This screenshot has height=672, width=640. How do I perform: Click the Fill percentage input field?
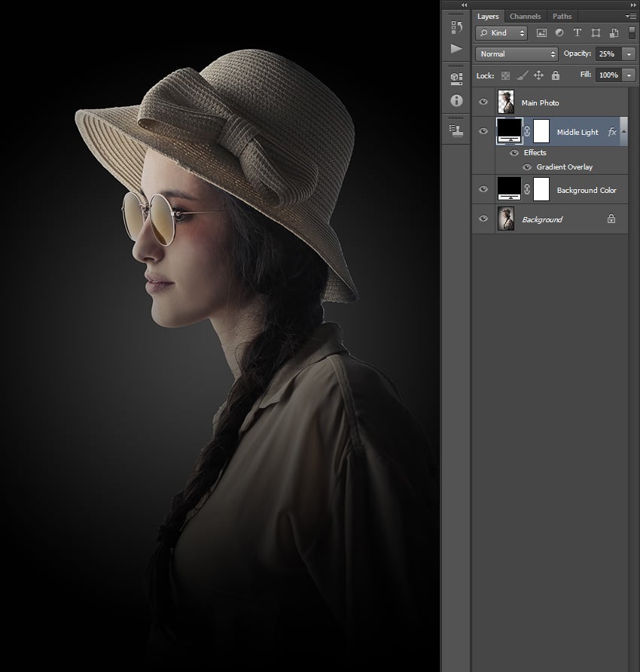click(x=608, y=75)
